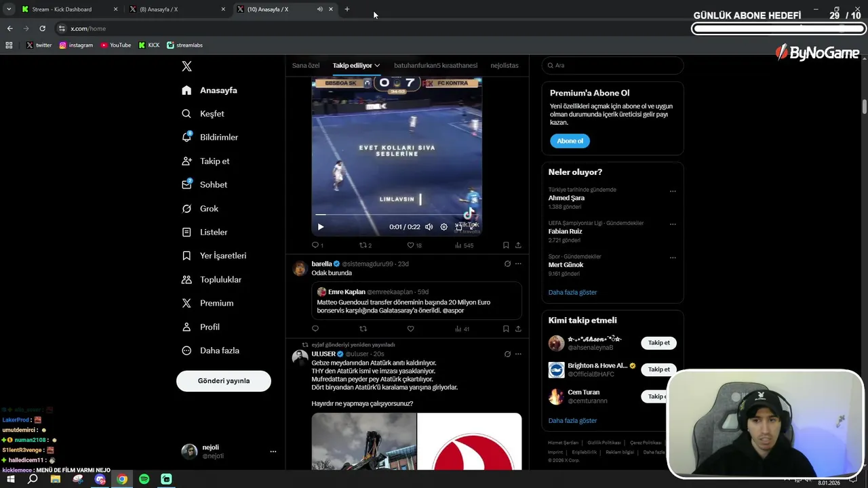
Task: Repost the video post with 2 reposts
Action: 366,245
